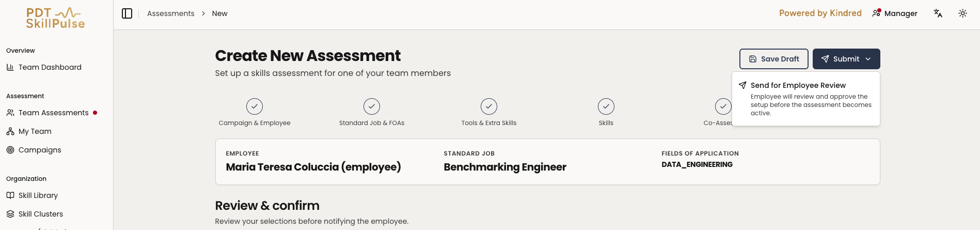Screen dimensions: 980x230
Task: Open Skill Clusters layers icon
Action: [10, 214]
